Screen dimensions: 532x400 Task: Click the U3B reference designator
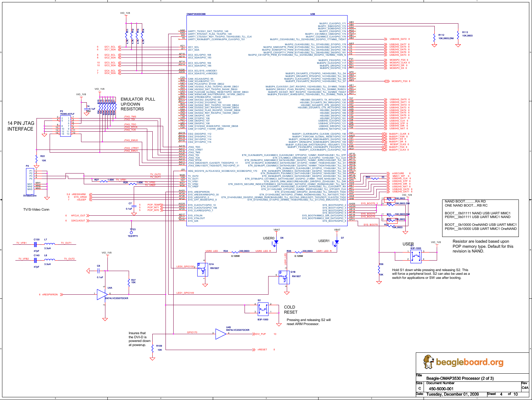click(x=312, y=14)
